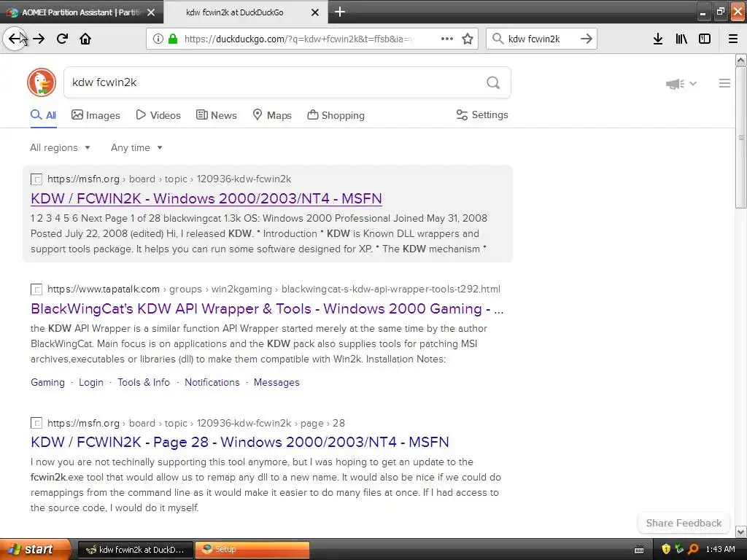Switch to Videos results
Screen dimensions: 747x560
coord(158,115)
